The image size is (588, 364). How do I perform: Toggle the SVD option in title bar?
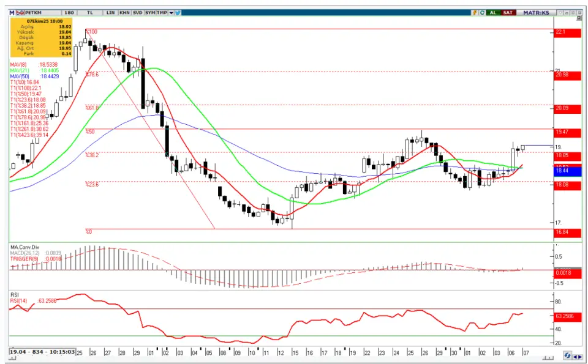point(137,12)
